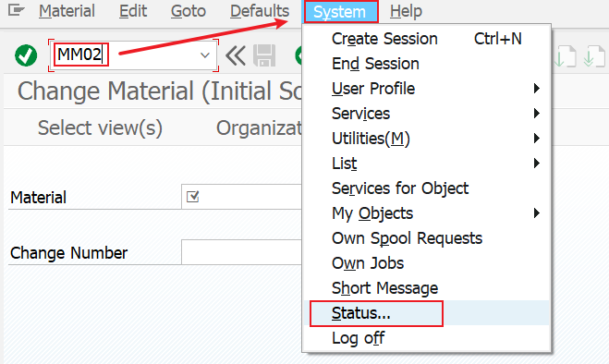Click the partially hidden green icon beside Save
Image resolution: width=609 pixels, height=364 pixels.
(298, 55)
